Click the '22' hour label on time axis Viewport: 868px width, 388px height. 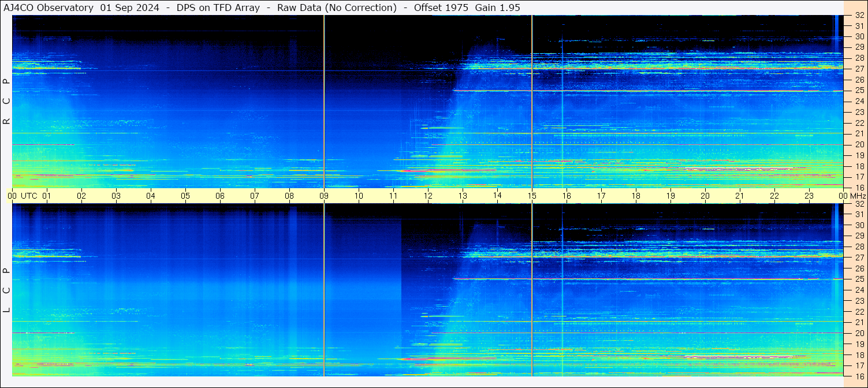click(774, 196)
